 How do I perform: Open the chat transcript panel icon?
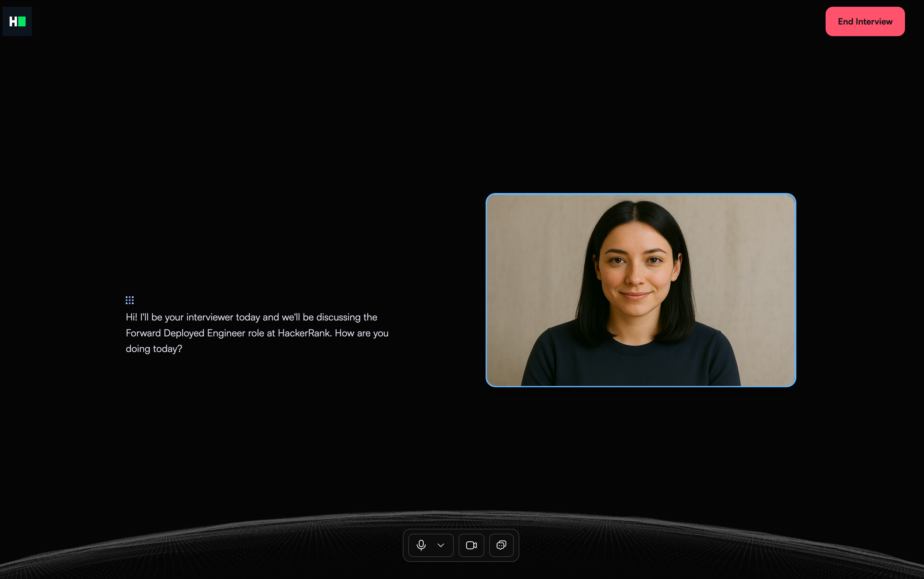501,545
